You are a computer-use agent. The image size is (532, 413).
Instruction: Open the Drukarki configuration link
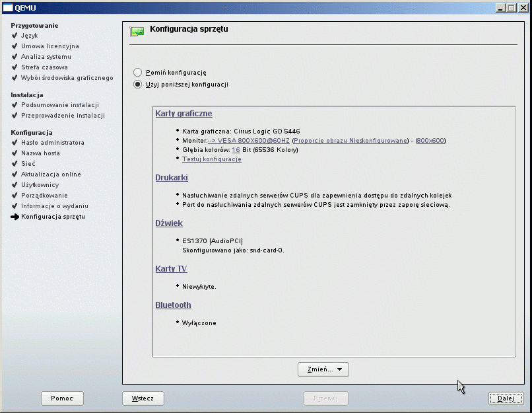[172, 178]
